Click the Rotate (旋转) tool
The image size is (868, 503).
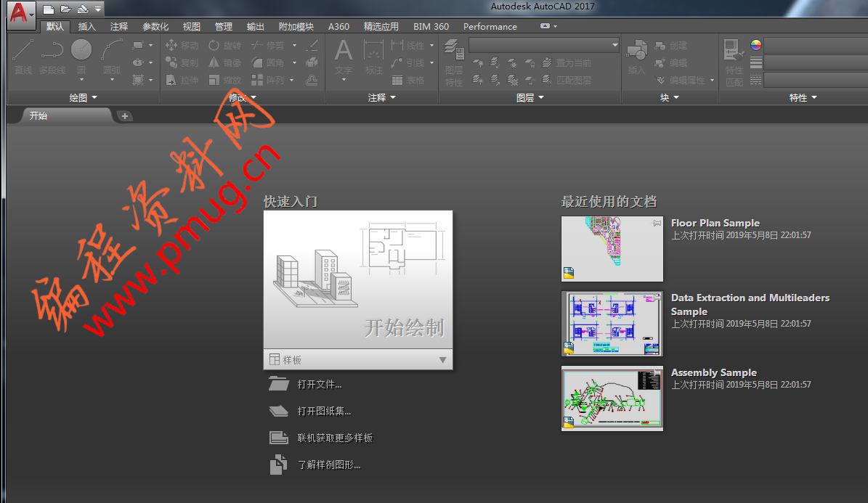(224, 46)
